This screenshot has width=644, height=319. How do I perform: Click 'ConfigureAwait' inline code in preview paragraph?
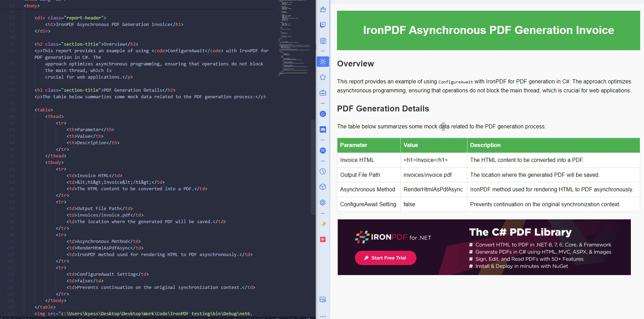(x=456, y=82)
